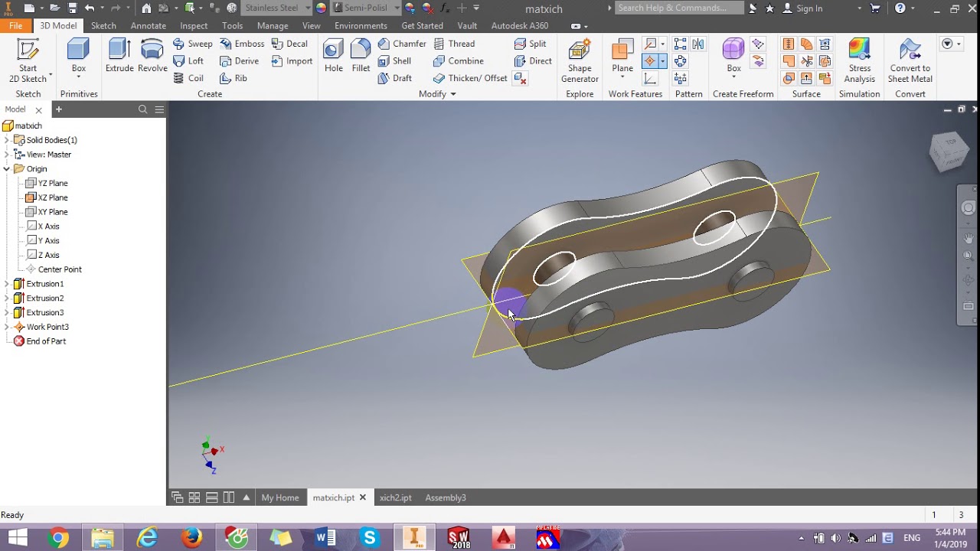Select End of Part marker
980x551 pixels.
click(40, 341)
